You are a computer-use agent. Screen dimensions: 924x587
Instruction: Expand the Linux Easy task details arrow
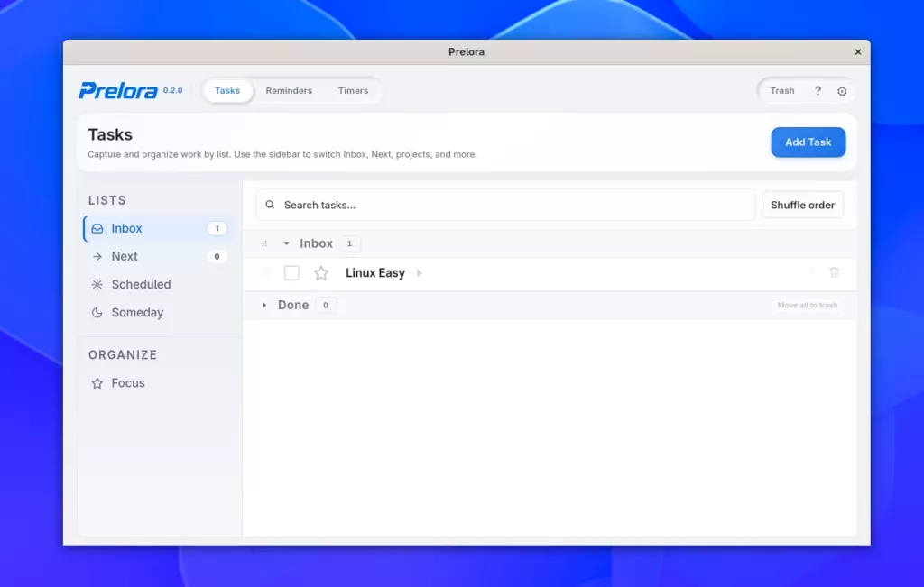point(420,273)
